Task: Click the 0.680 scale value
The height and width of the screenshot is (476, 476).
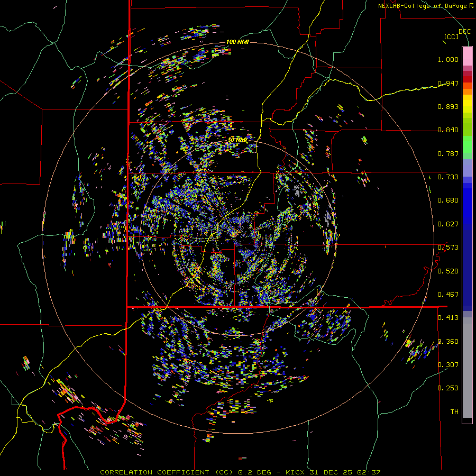Action: tap(448, 200)
